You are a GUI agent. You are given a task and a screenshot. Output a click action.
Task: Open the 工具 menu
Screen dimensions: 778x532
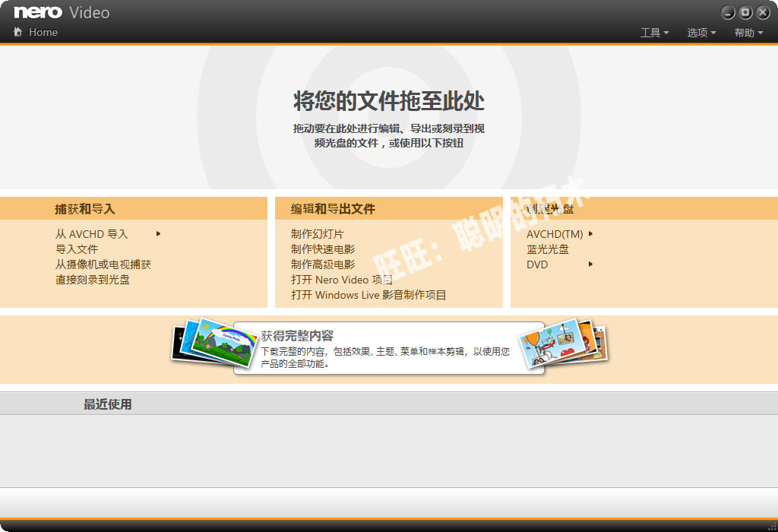coord(654,33)
